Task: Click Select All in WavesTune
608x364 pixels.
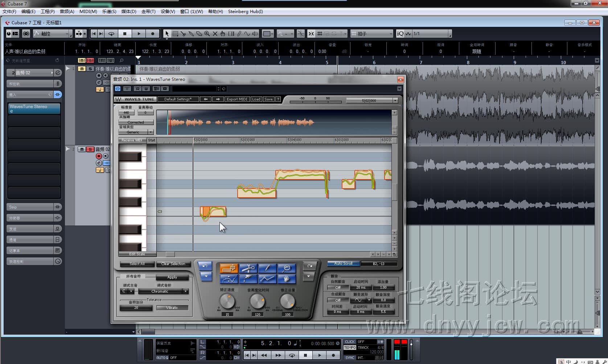Action: 137,264
